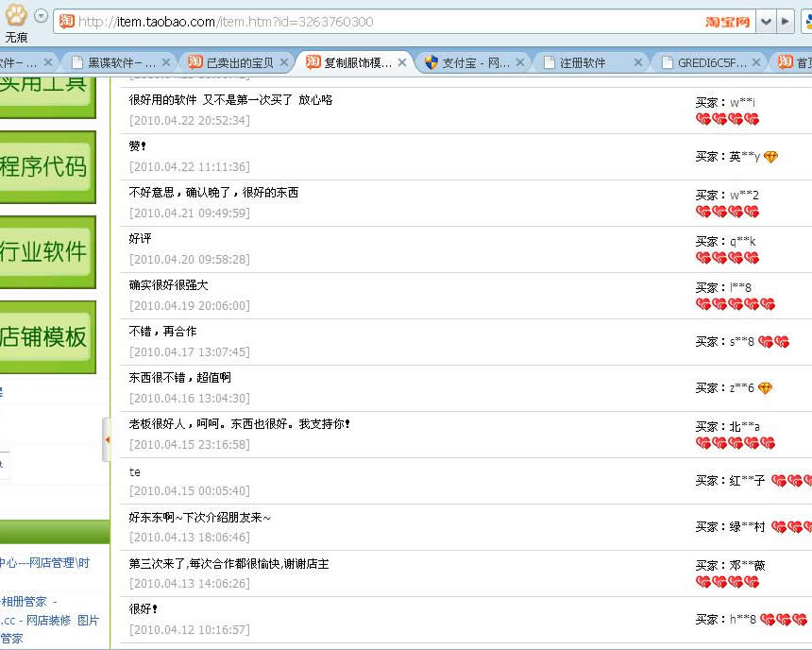Click the diamond badge beside buyer z**6

pos(765,388)
